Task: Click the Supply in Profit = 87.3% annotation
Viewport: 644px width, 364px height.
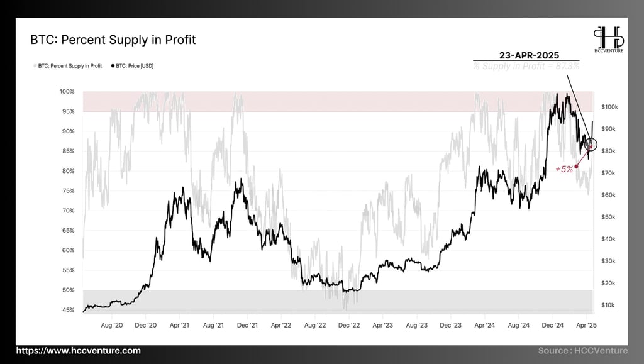Action: (x=526, y=66)
